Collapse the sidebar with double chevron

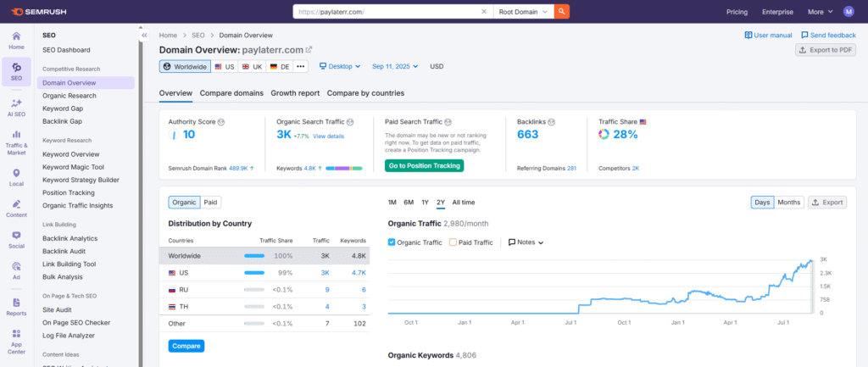[x=144, y=35]
